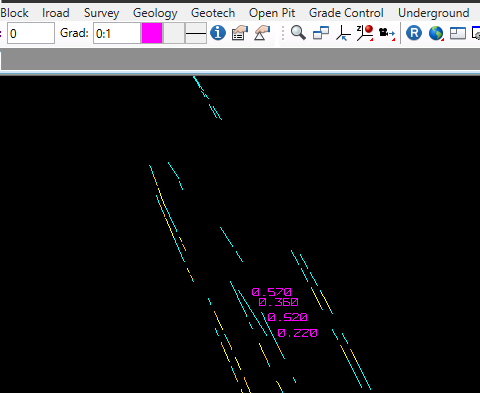Open the Open Pit menu
The image size is (480, 393).
pos(272,13)
